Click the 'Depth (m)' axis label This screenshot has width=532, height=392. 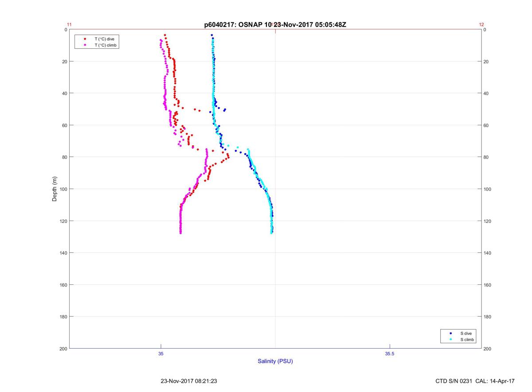(x=55, y=189)
